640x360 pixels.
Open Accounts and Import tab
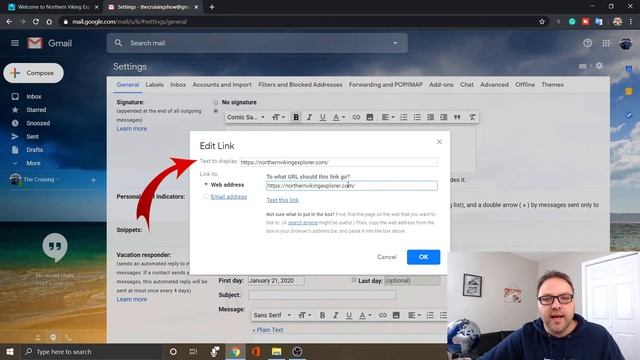tap(222, 84)
